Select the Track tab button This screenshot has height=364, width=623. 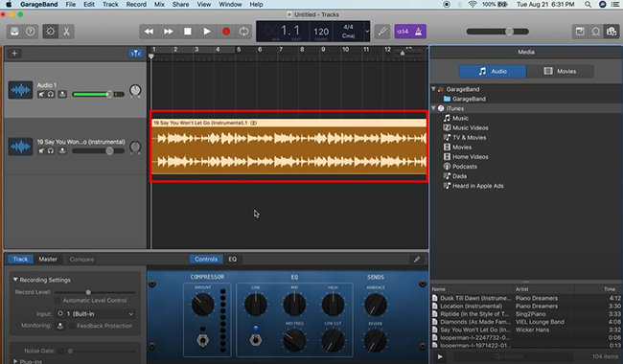(20, 260)
